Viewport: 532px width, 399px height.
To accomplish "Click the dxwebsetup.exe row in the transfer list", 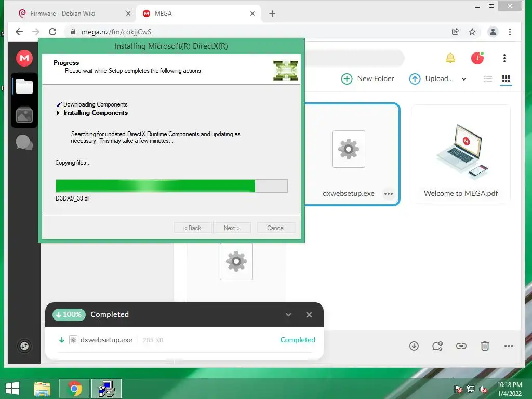I will (185, 340).
